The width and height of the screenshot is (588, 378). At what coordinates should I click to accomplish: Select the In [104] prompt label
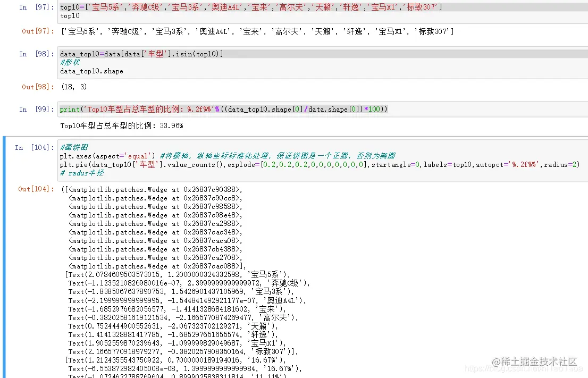[x=34, y=147]
